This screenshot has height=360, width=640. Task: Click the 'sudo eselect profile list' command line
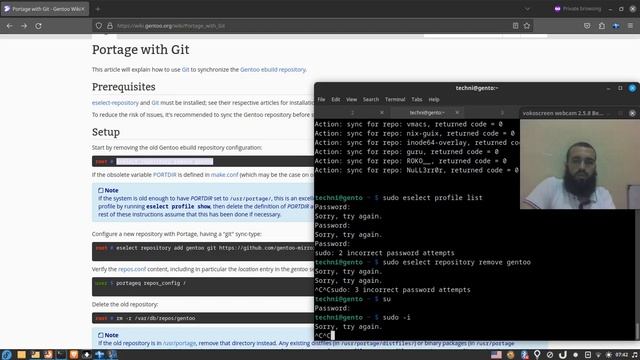click(433, 198)
